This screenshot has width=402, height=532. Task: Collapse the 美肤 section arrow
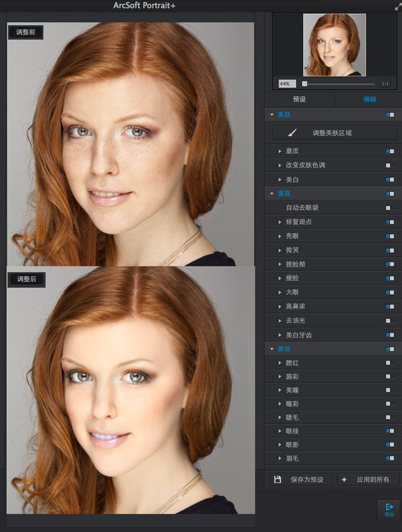[x=272, y=115]
